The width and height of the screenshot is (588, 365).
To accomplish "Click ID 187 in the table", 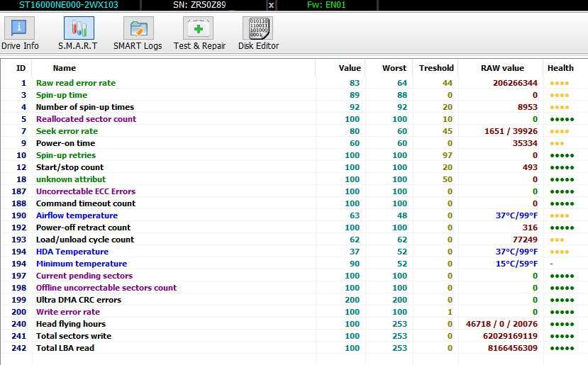I will (18, 191).
